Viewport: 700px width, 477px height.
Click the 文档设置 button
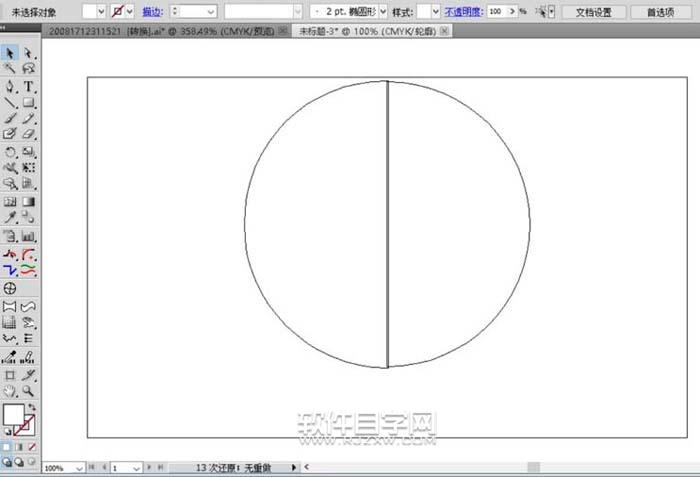coord(594,12)
